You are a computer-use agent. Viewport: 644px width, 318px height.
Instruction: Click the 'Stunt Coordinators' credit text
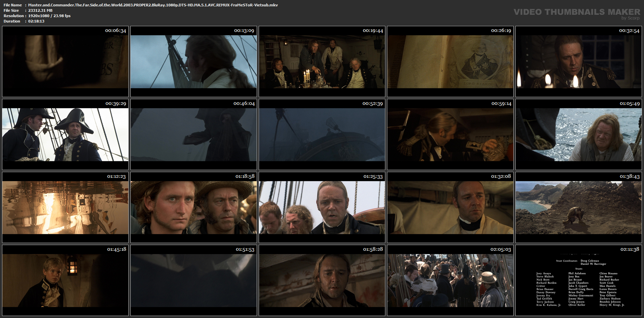567,261
